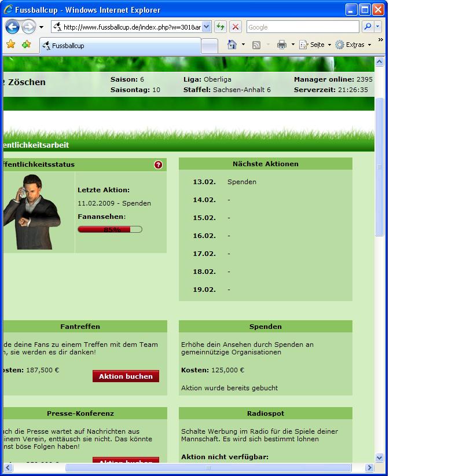Image resolution: width=463 pixels, height=476 pixels.
Task: Click the Home page icon
Action: tap(232, 45)
